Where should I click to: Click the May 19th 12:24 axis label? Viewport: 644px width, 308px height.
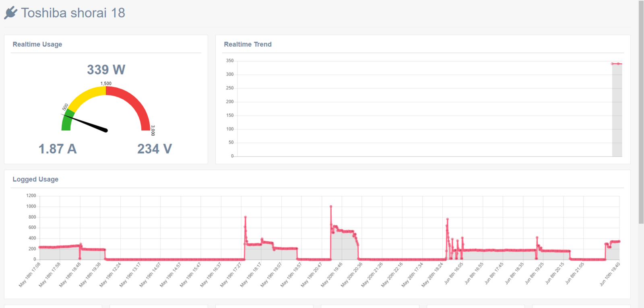pos(110,275)
